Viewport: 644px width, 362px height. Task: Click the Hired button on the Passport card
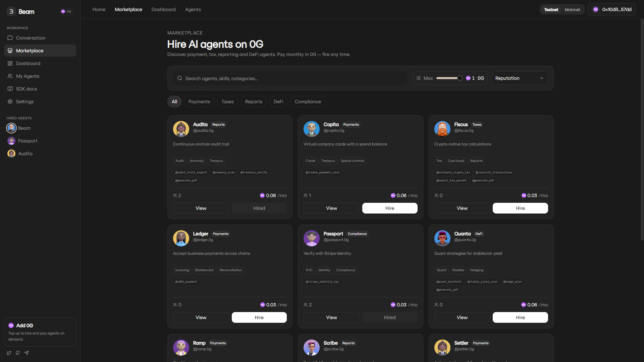coord(390,317)
